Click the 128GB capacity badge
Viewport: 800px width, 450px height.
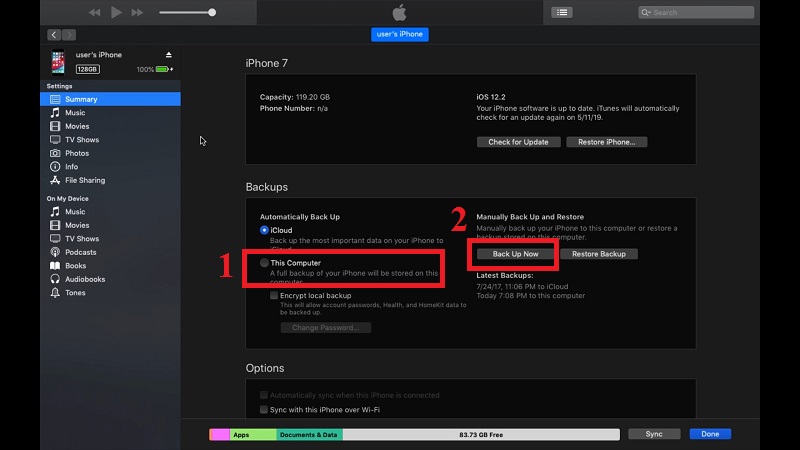[x=88, y=69]
